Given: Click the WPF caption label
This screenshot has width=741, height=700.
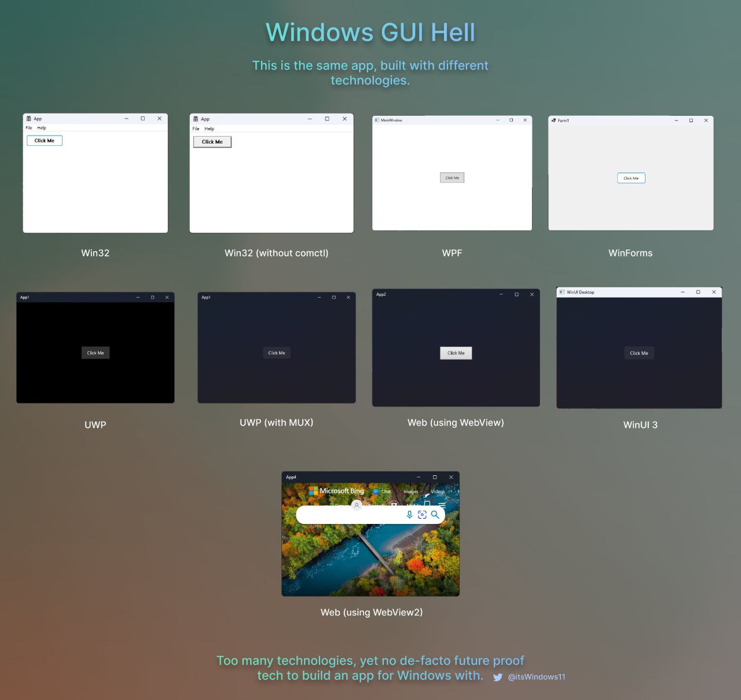Looking at the screenshot, I should [x=452, y=253].
